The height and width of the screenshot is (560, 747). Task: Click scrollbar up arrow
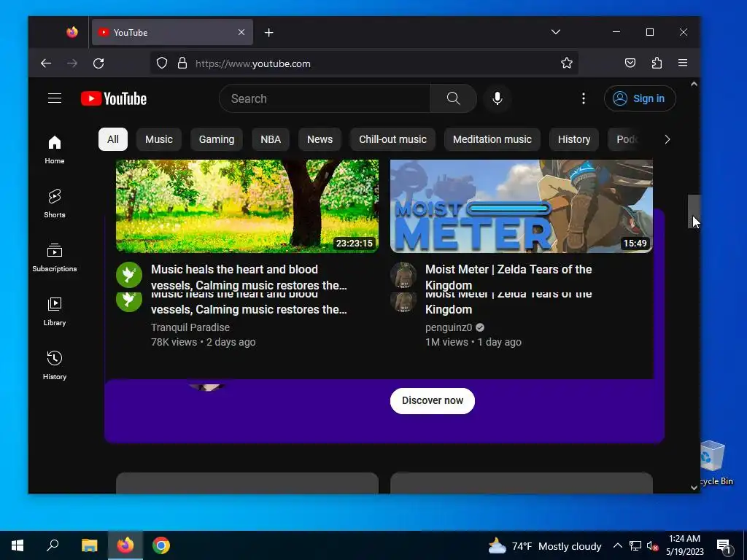pyautogui.click(x=694, y=85)
